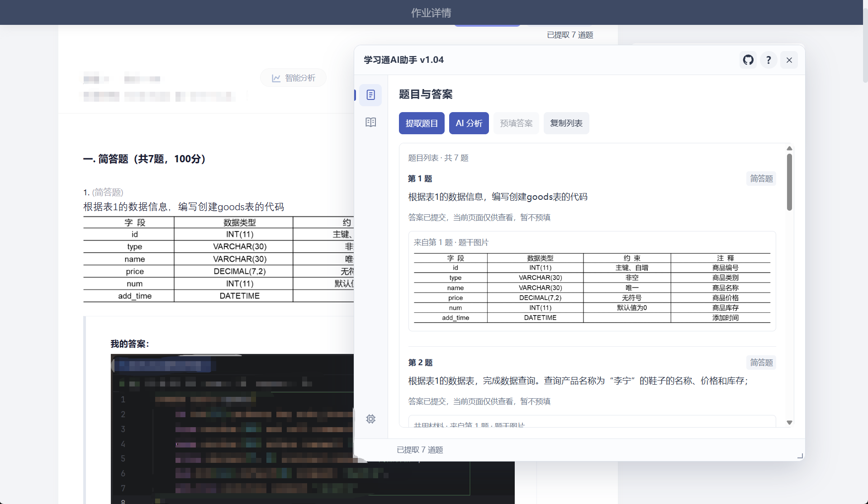Open the help question-mark button
This screenshot has height=504, width=868.
768,60
